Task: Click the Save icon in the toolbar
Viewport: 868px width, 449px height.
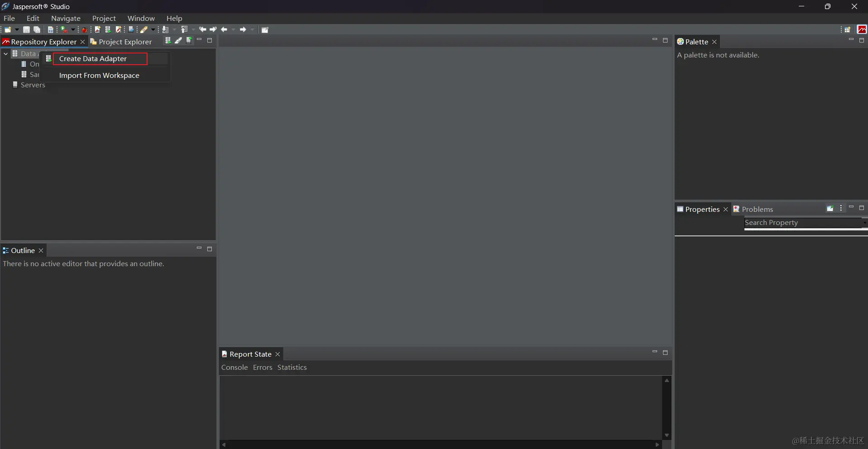Action: 26,29
